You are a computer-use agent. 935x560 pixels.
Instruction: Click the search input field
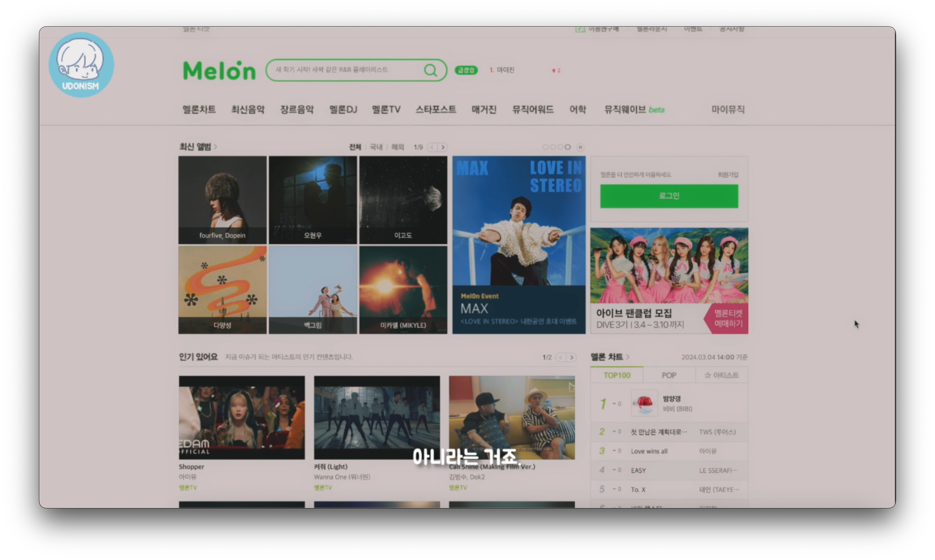[340, 70]
